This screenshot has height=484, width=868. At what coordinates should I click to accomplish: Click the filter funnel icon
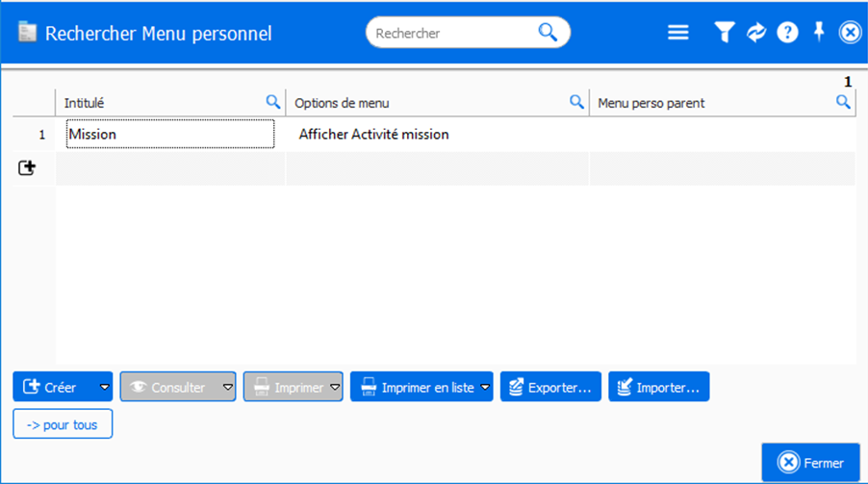pos(724,33)
